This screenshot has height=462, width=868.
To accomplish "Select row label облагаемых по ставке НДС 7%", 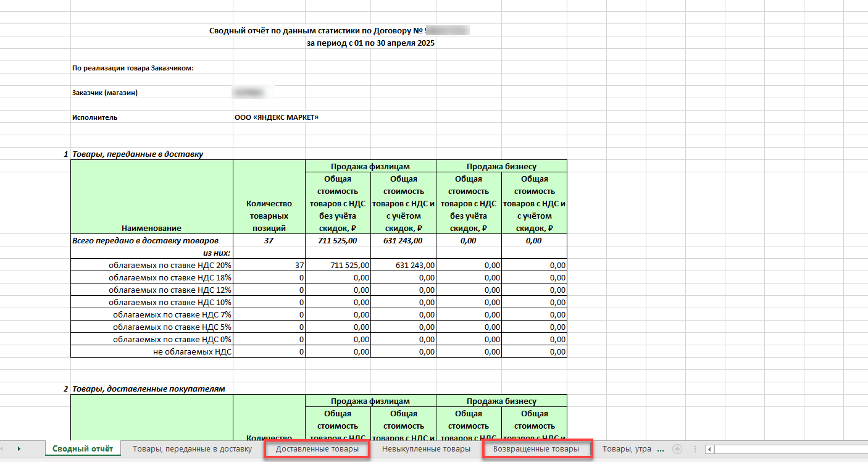I will 152,314.
